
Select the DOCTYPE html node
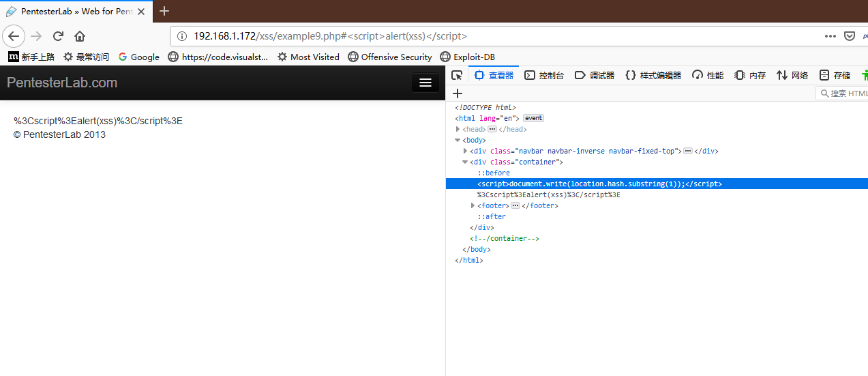click(x=485, y=107)
